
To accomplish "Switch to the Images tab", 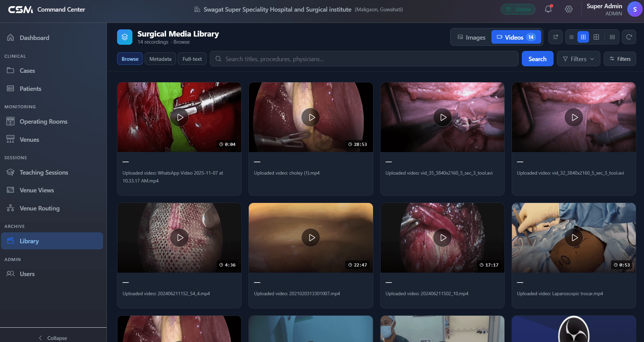I will [x=471, y=37].
